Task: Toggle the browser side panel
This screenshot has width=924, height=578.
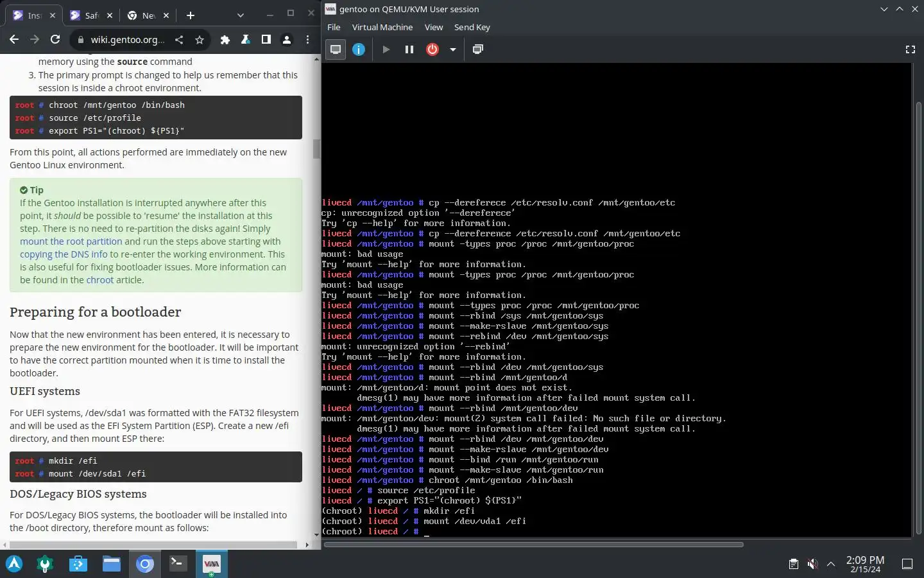Action: coord(266,40)
